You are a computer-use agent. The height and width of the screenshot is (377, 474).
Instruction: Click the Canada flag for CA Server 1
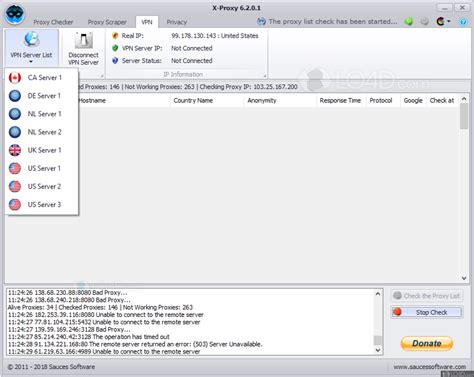15,78
